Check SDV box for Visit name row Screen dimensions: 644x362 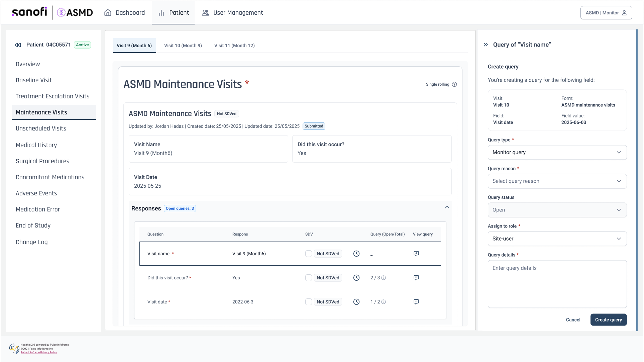click(309, 254)
